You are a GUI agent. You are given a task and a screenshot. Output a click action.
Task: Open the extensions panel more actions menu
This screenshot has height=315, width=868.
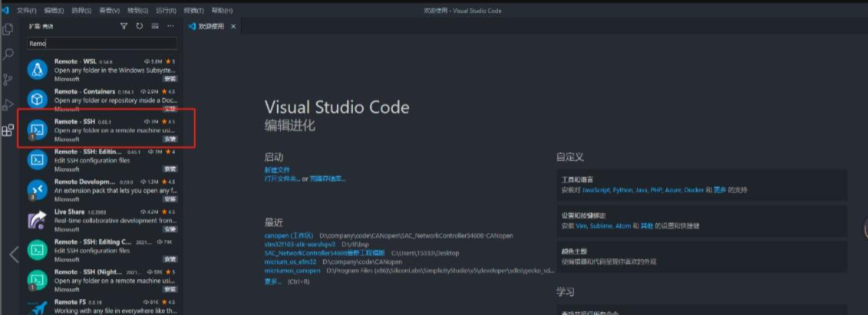(x=170, y=26)
